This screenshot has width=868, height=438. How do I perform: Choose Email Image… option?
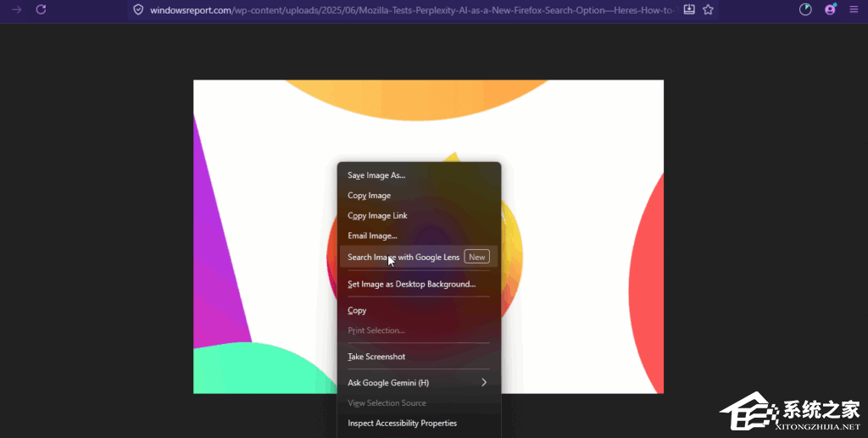[x=419, y=236]
